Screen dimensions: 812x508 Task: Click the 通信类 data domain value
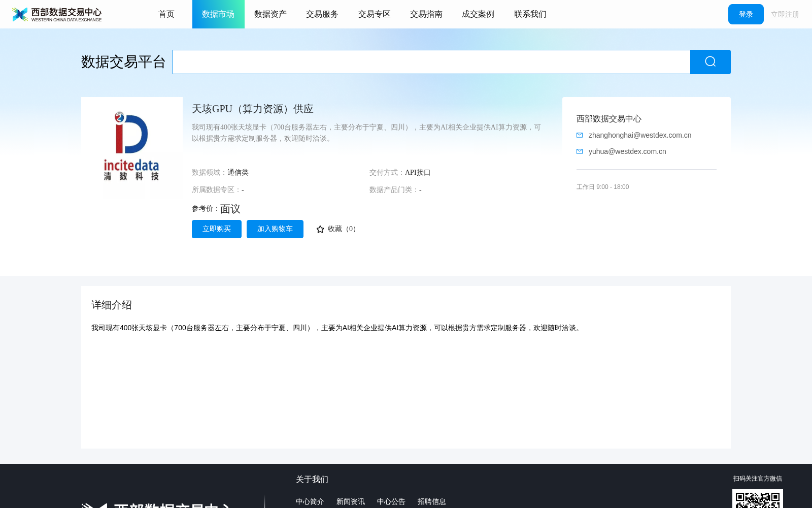coord(238,173)
